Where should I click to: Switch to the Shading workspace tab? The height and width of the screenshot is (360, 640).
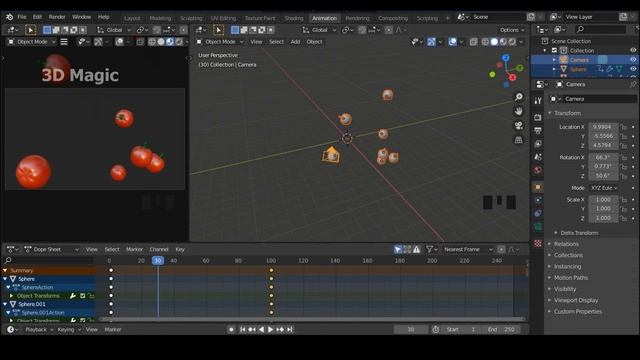tap(294, 18)
